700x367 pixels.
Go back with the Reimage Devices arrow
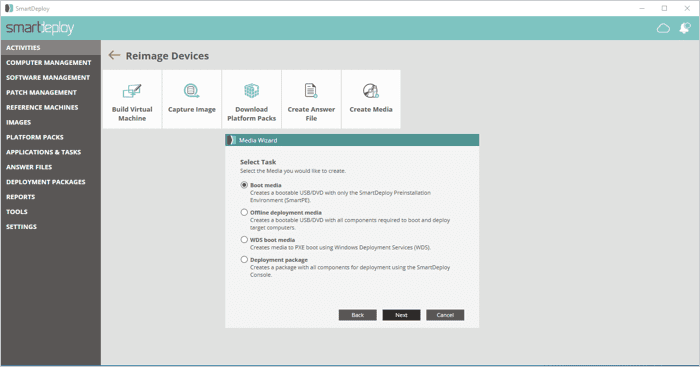(114, 55)
